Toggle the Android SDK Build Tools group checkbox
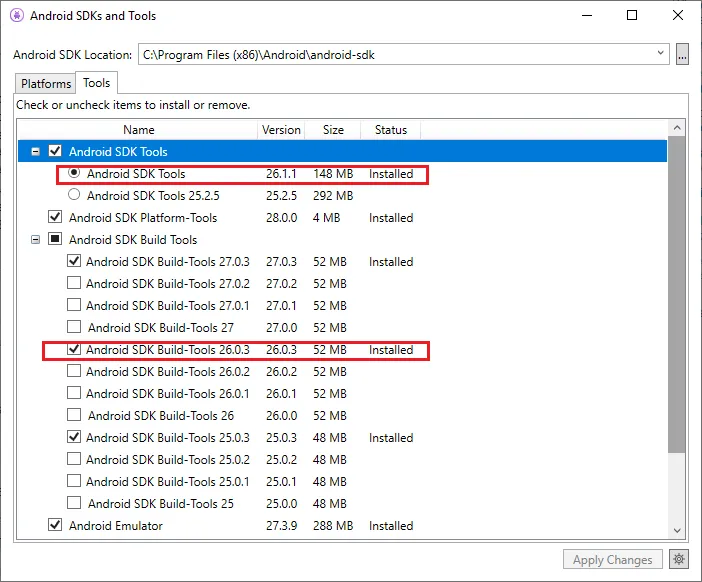The image size is (702, 582). click(55, 239)
